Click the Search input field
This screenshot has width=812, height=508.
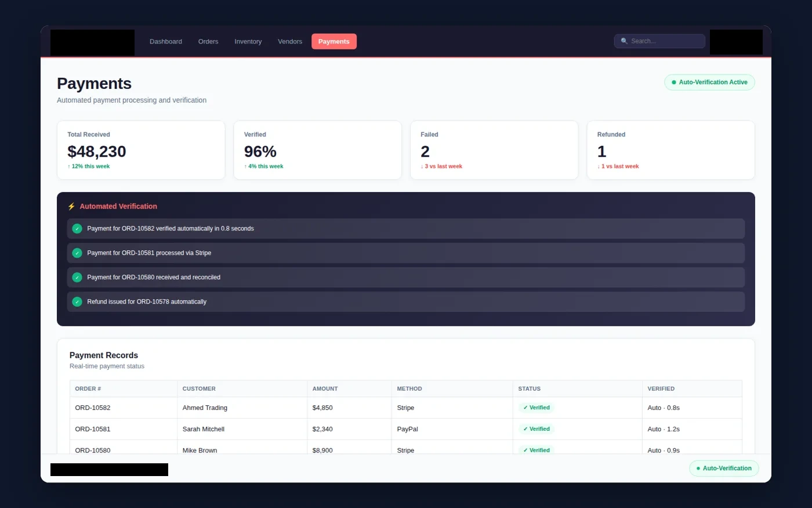pos(659,41)
